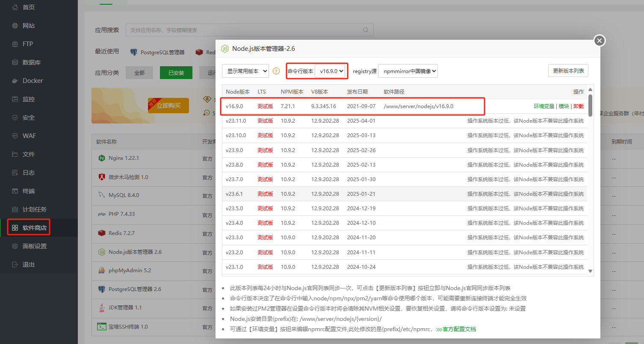
Task: Click PostgreSQL管理器 2.6 in software list
Action: (135, 289)
